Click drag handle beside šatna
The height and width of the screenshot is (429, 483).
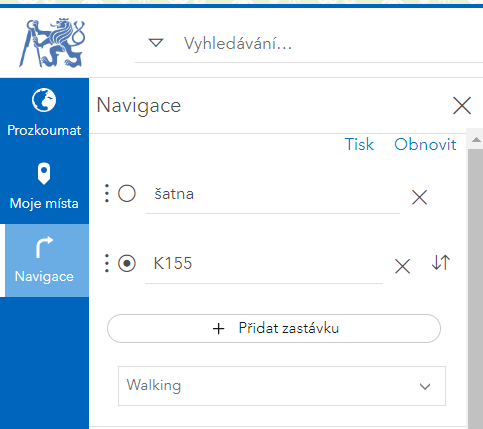click(107, 193)
